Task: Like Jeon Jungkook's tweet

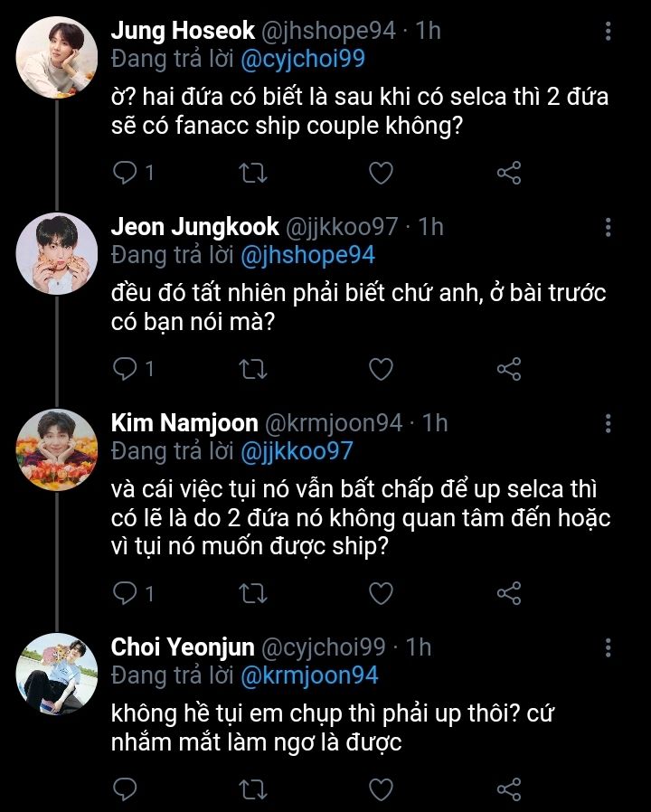Action: tap(382, 368)
